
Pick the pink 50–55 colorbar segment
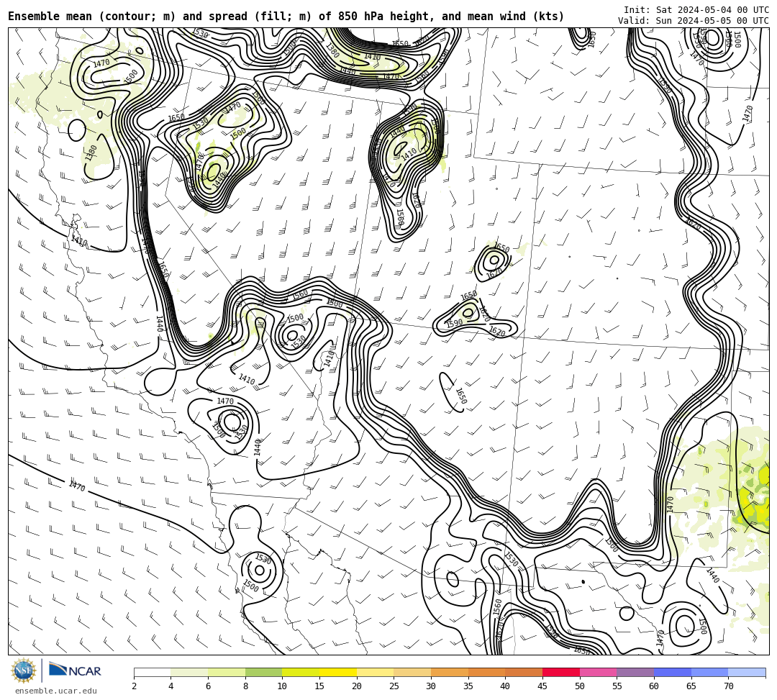[x=598, y=672]
